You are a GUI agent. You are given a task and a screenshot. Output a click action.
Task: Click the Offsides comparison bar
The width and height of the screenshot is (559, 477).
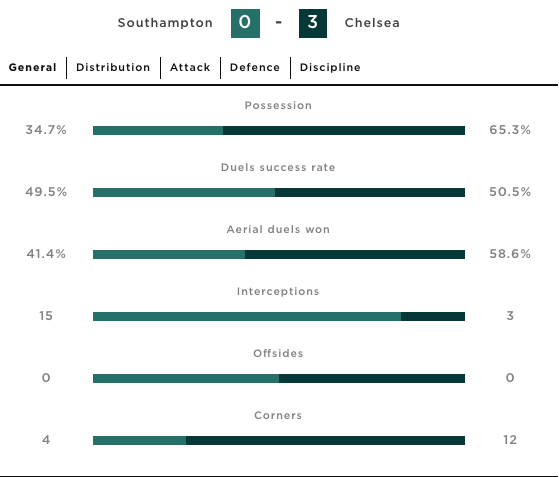pos(279,378)
